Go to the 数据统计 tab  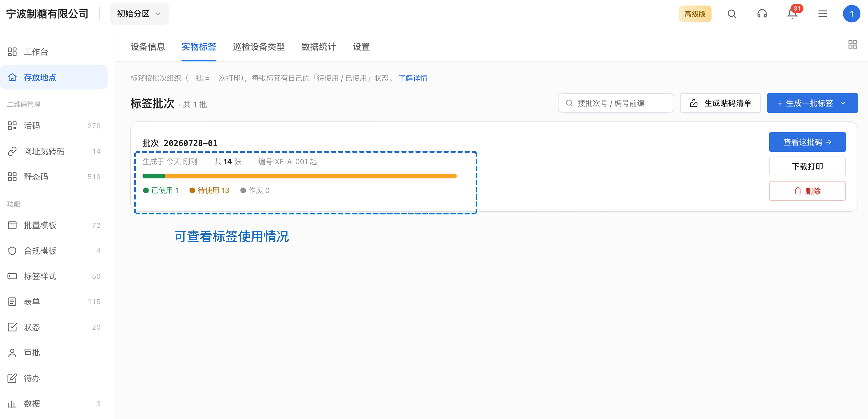tap(319, 47)
